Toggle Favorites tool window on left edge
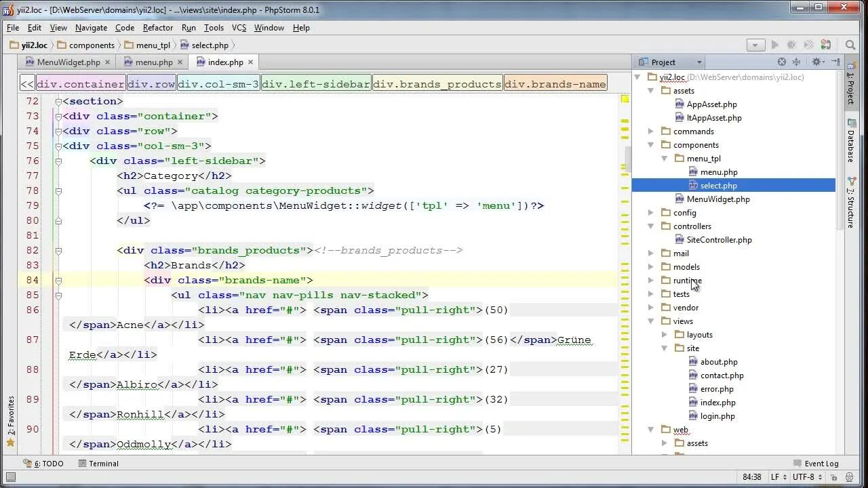Image resolution: width=868 pixels, height=488 pixels. coord(10,422)
